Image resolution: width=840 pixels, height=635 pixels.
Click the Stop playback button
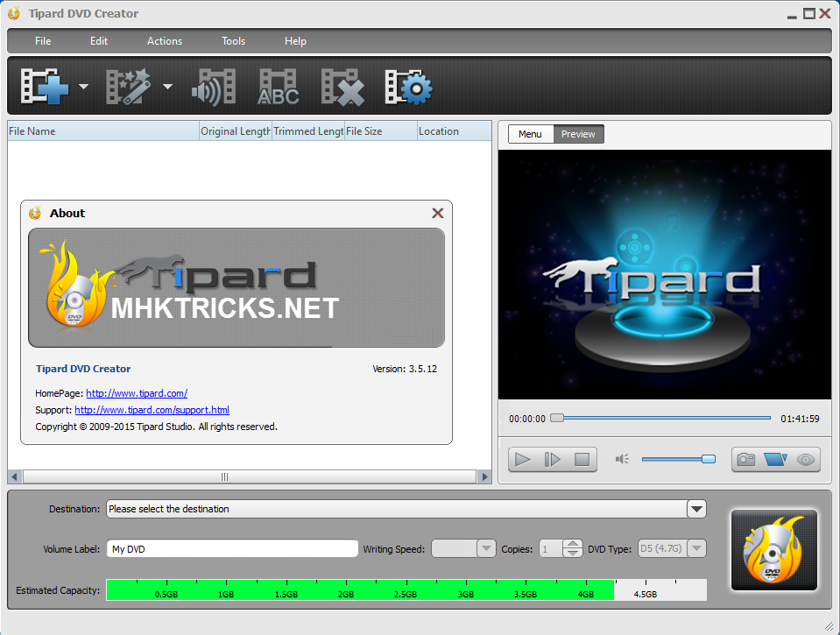pyautogui.click(x=582, y=460)
